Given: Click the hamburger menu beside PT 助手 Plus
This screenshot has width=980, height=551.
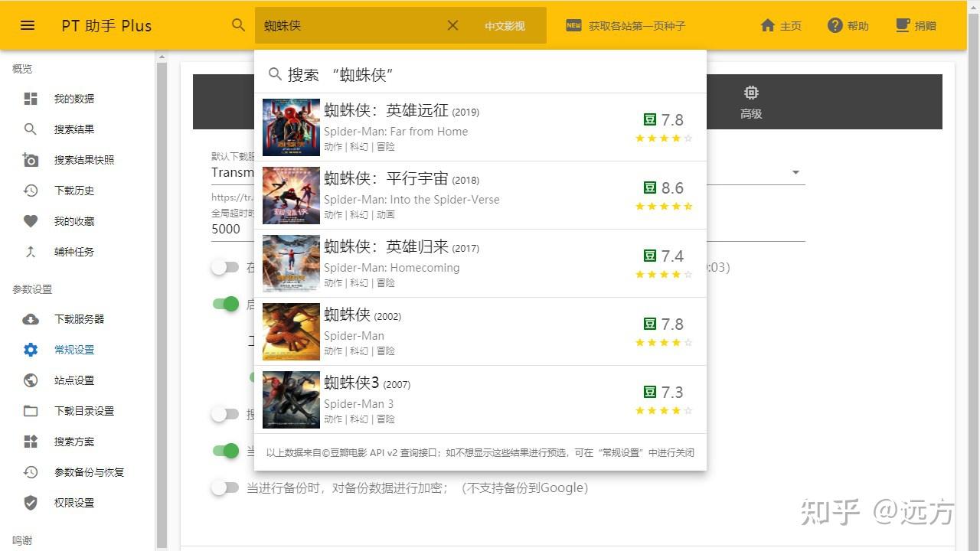Looking at the screenshot, I should 27,24.
